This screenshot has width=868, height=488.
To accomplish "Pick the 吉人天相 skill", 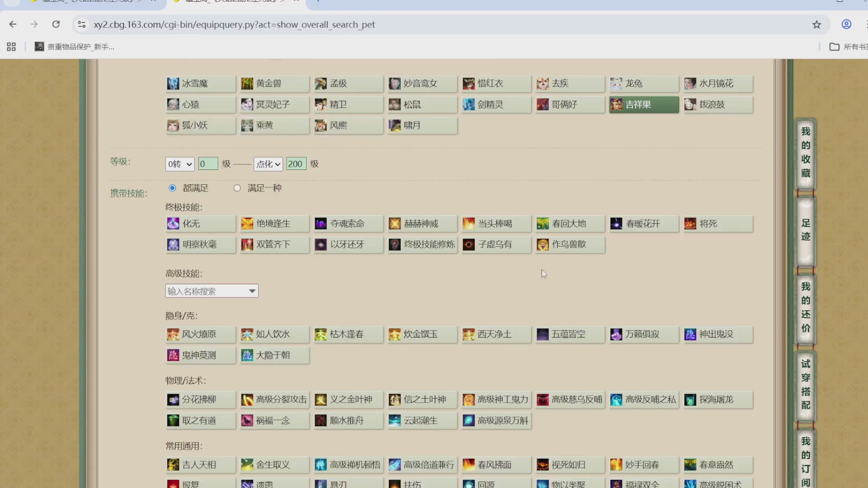I will (200, 465).
